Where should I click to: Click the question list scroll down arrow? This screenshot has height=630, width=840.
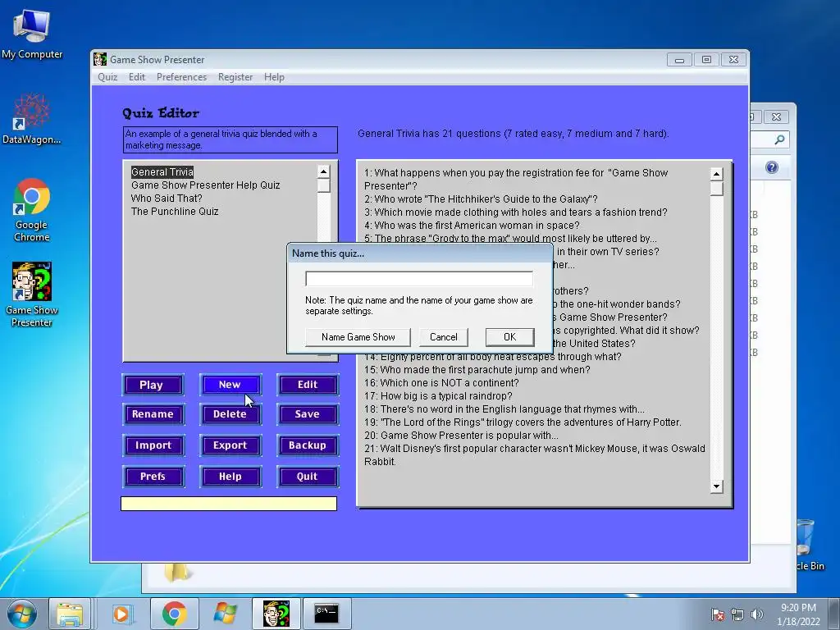pos(717,486)
